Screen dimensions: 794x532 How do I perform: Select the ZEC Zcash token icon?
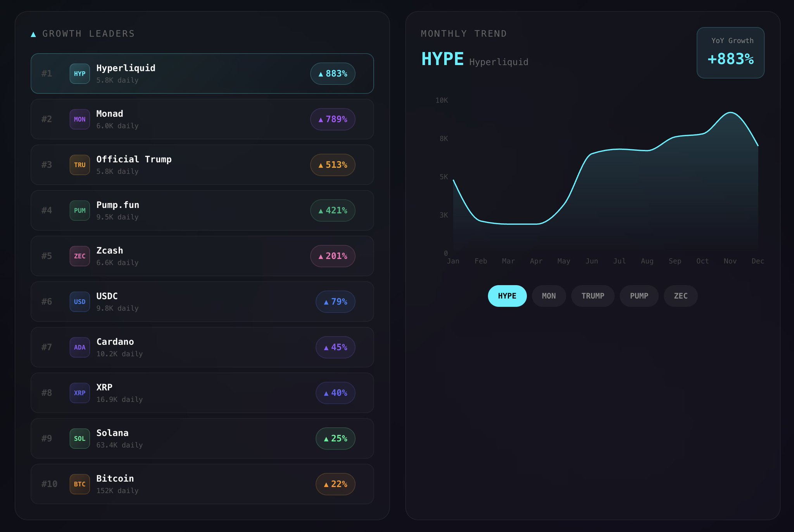coord(79,256)
